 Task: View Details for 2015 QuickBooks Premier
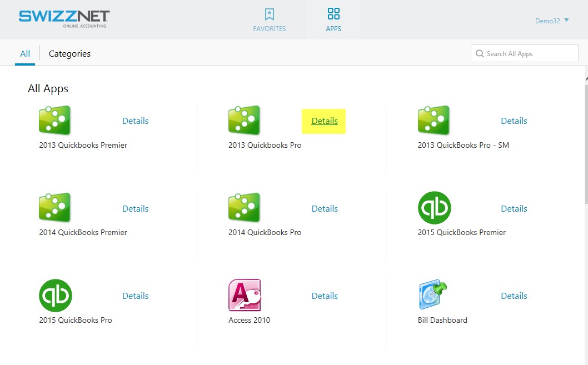[514, 209]
